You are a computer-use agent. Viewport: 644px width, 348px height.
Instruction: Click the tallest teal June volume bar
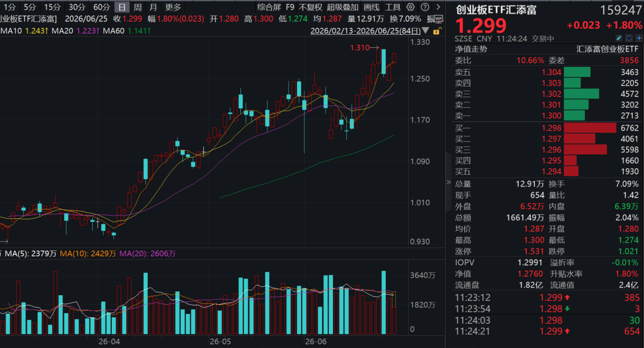[384, 302]
